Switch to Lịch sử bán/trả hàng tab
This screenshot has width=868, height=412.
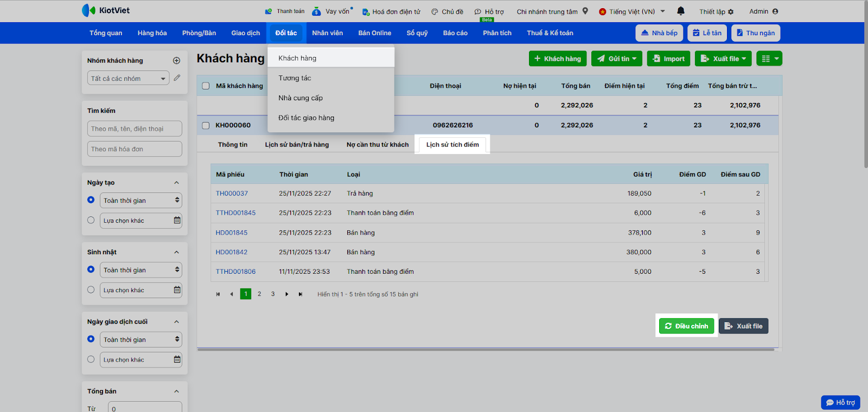(x=297, y=145)
